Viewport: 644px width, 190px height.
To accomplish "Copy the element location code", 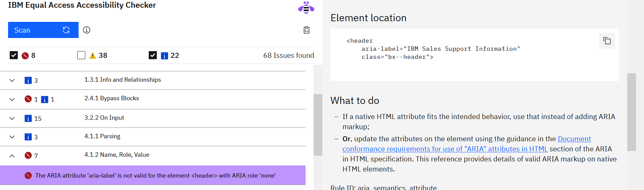I will (607, 41).
